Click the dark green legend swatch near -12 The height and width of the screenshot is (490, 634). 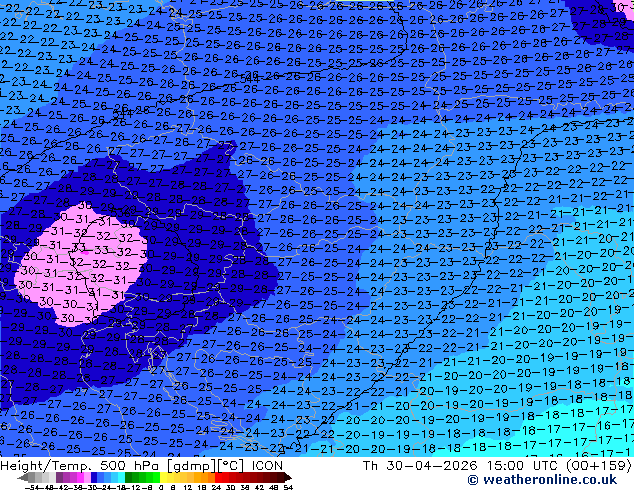(129, 477)
